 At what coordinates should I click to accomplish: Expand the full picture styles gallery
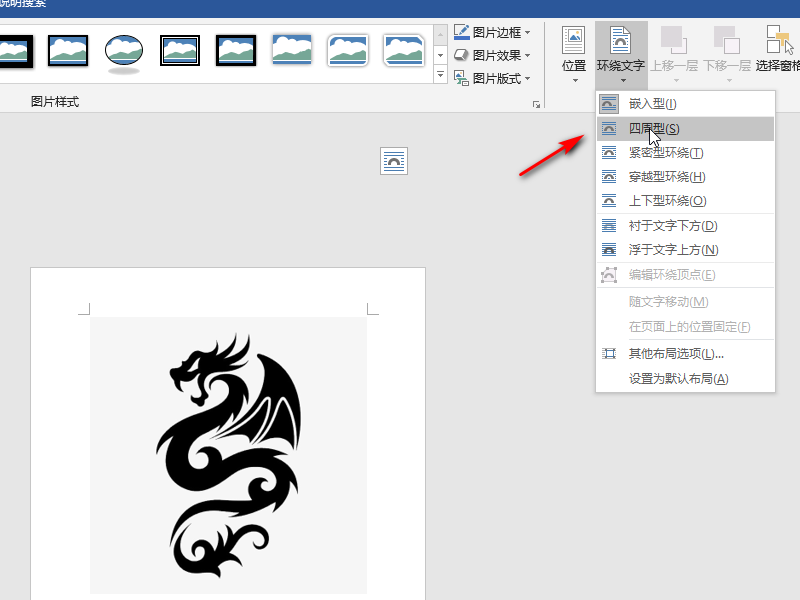pyautogui.click(x=440, y=75)
